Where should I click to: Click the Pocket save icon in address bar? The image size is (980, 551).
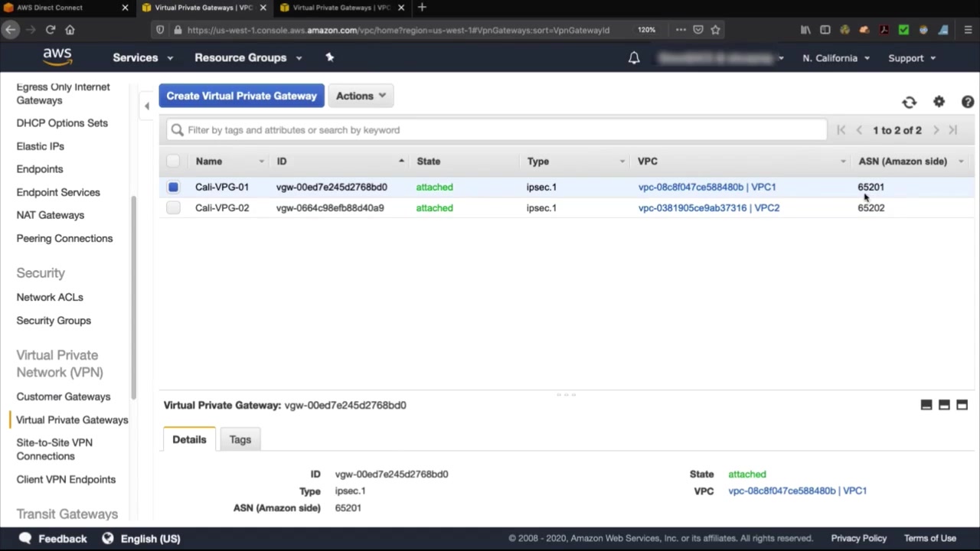698,30
